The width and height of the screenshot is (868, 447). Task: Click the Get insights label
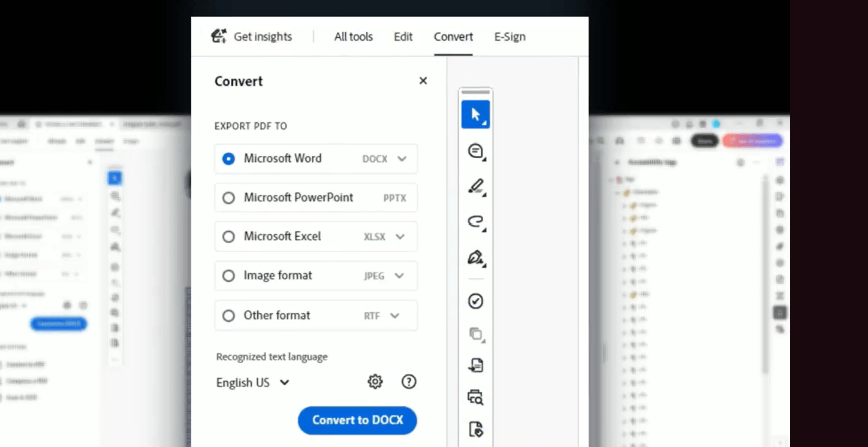point(263,37)
